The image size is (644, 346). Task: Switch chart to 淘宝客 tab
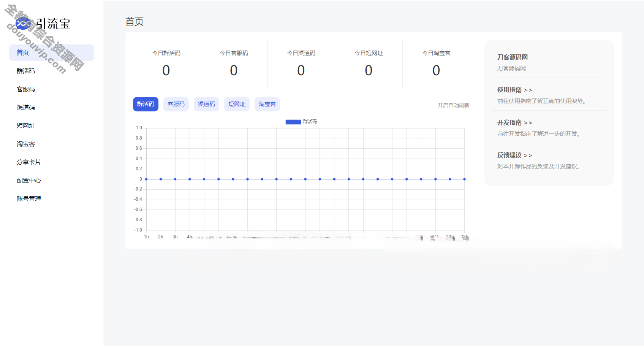[x=267, y=104]
